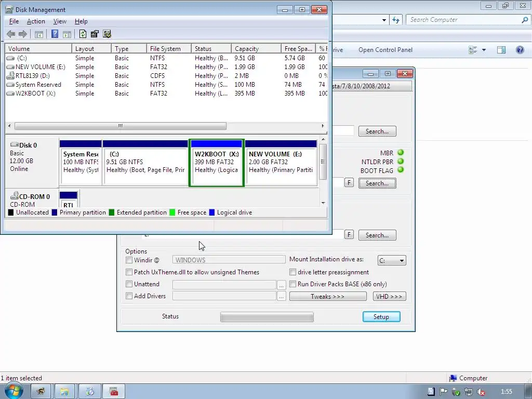Open Explorer help with the blue question icon

(520, 50)
